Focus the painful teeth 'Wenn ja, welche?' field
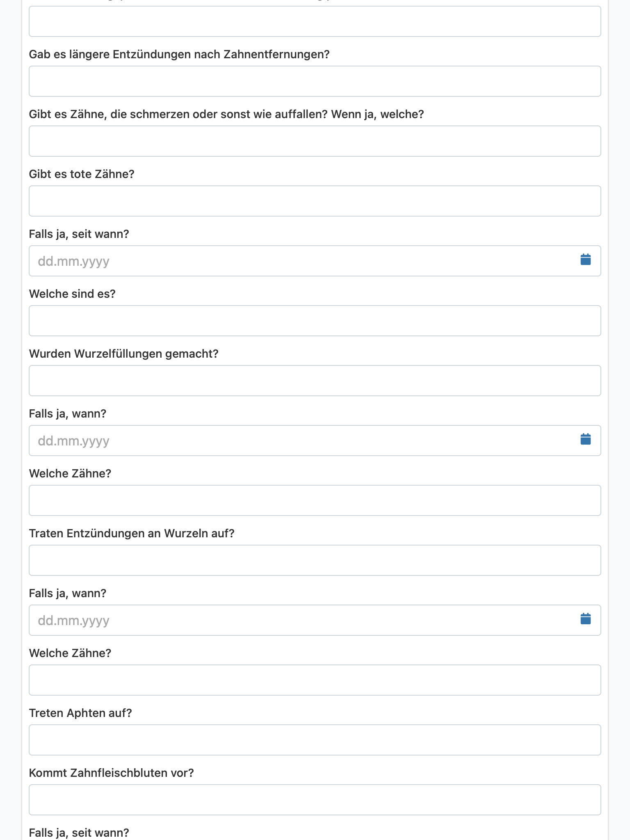The width and height of the screenshot is (630, 840). tap(315, 141)
